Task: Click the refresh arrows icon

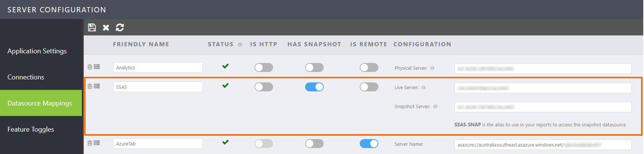Action: point(120,27)
